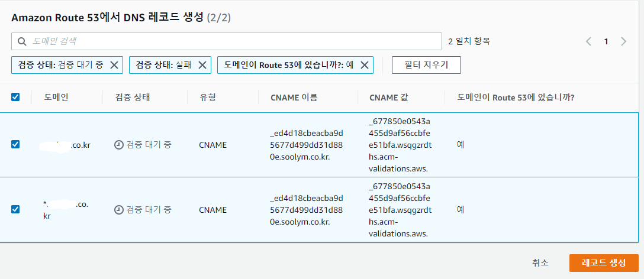
Task: Click the 도메인이 Route 53에 있습니까? column header
Action: point(516,98)
